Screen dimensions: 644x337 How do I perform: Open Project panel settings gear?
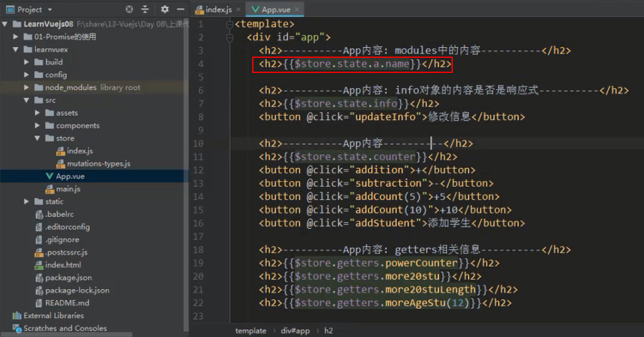(165, 9)
